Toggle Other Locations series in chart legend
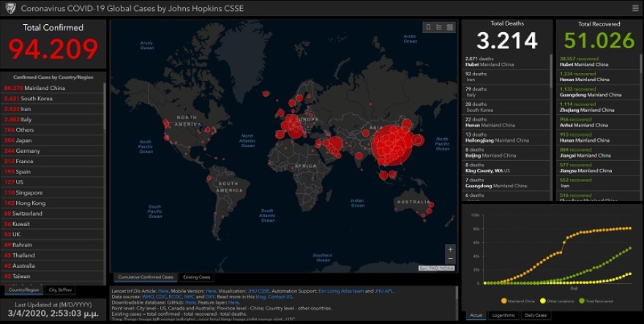Image resolution: width=644 pixels, height=324 pixels. coord(558,301)
